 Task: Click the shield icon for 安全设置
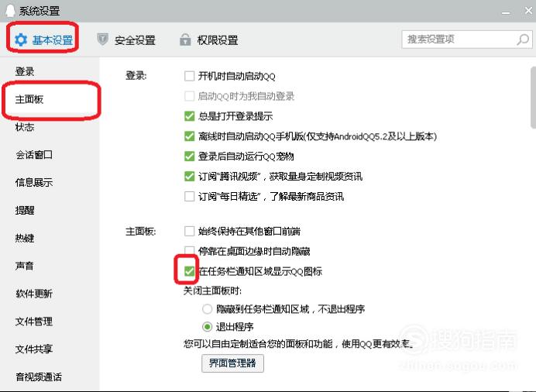tap(102, 40)
